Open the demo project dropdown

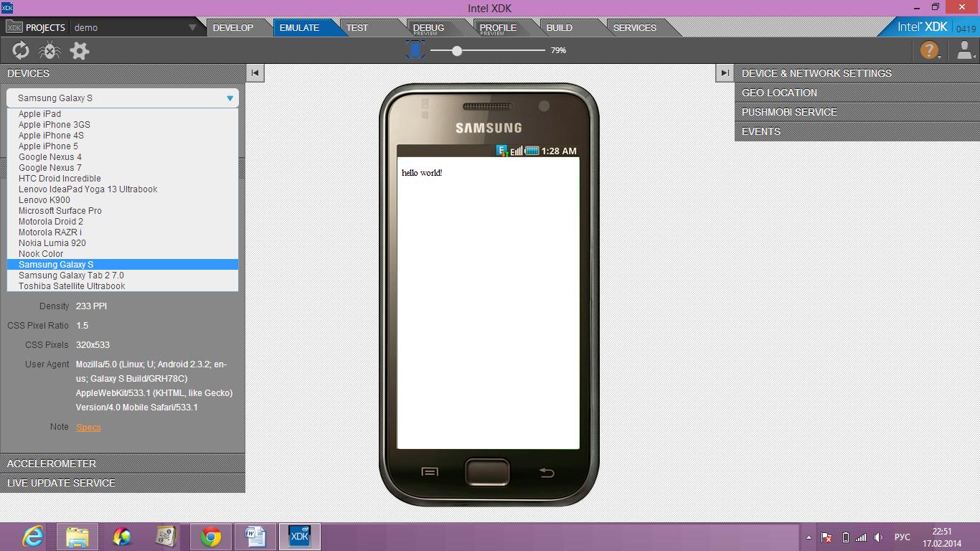pyautogui.click(x=135, y=27)
